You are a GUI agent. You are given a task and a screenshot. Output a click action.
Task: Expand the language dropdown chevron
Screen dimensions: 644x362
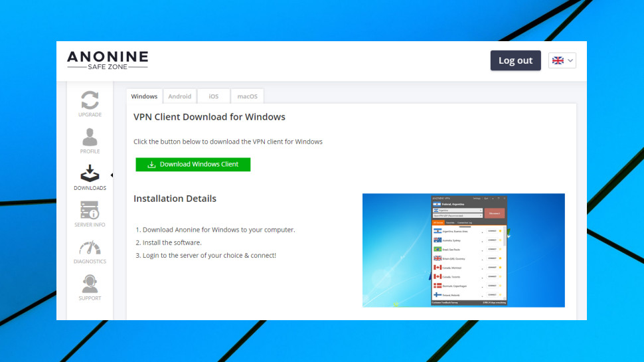570,60
